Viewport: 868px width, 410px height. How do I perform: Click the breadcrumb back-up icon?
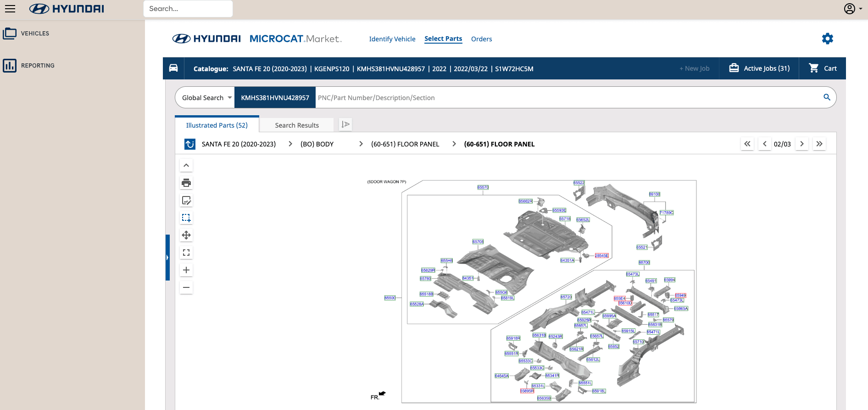pyautogui.click(x=190, y=144)
